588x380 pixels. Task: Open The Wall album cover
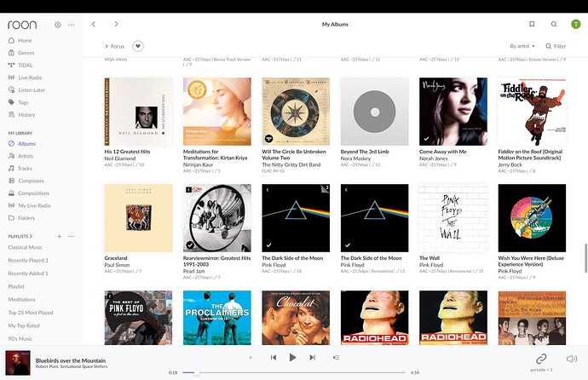[453, 218]
